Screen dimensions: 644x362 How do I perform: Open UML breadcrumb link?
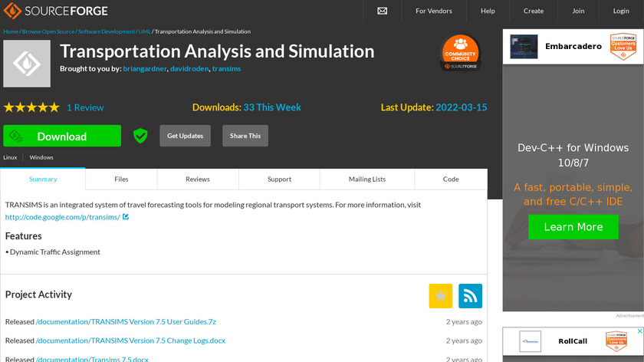(145, 31)
